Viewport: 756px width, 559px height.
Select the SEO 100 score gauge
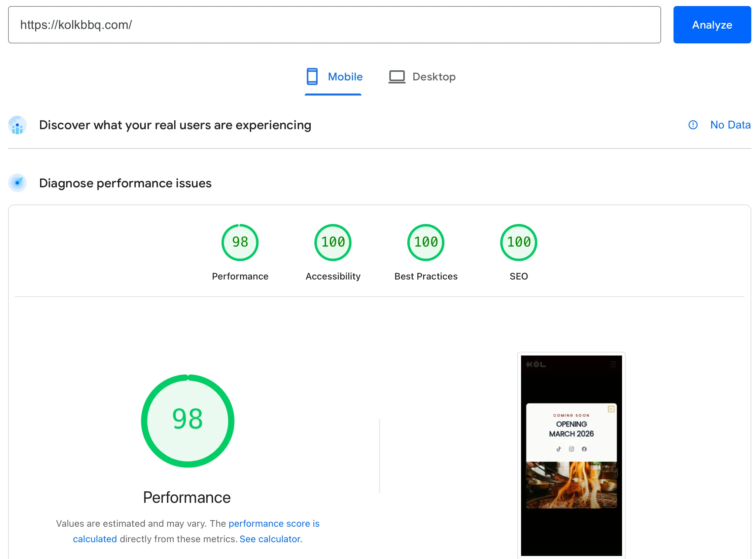[518, 242]
